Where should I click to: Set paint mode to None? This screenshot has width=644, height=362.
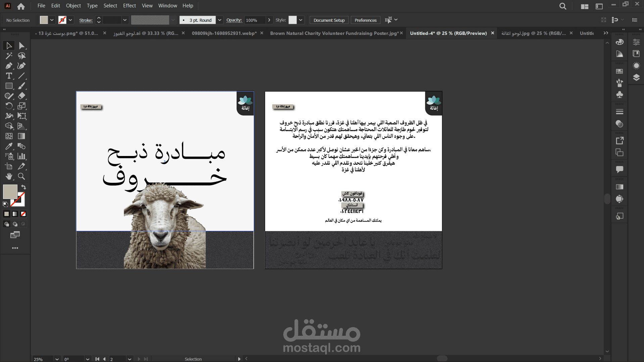coord(23,214)
